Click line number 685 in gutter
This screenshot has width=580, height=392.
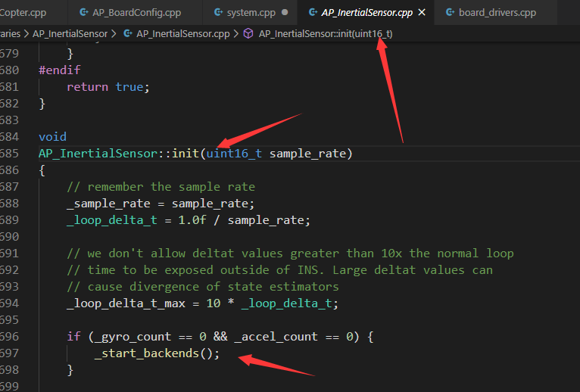tap(9, 153)
